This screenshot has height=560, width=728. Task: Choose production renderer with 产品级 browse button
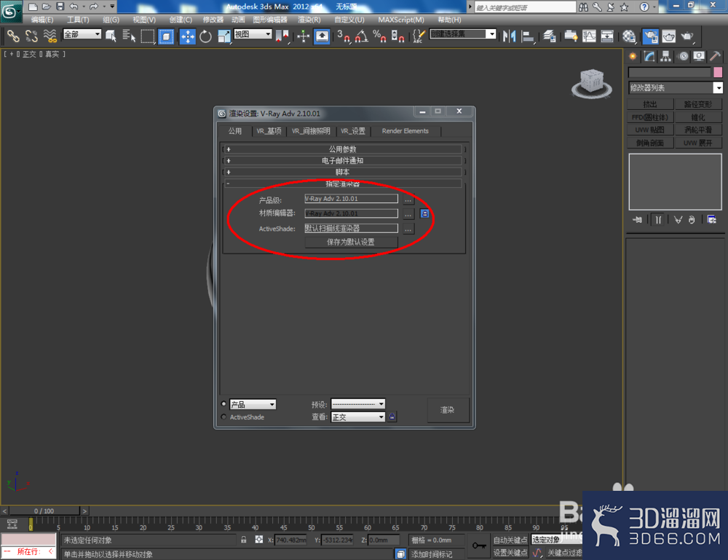(408, 200)
